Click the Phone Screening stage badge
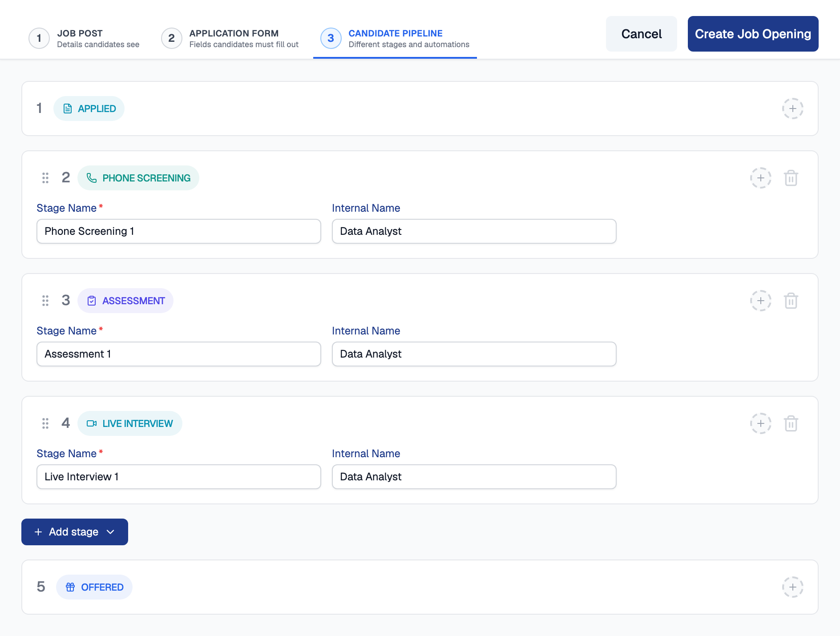840x636 pixels. point(138,178)
